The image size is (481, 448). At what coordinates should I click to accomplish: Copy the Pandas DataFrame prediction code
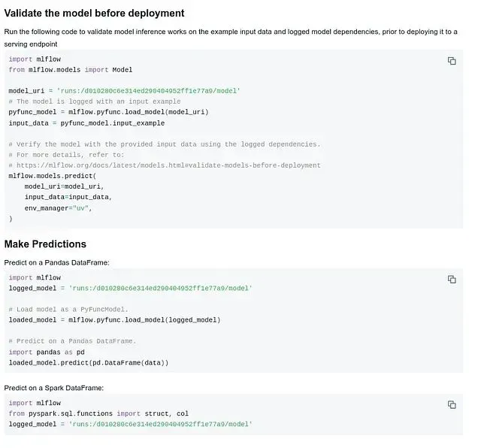coord(452,279)
